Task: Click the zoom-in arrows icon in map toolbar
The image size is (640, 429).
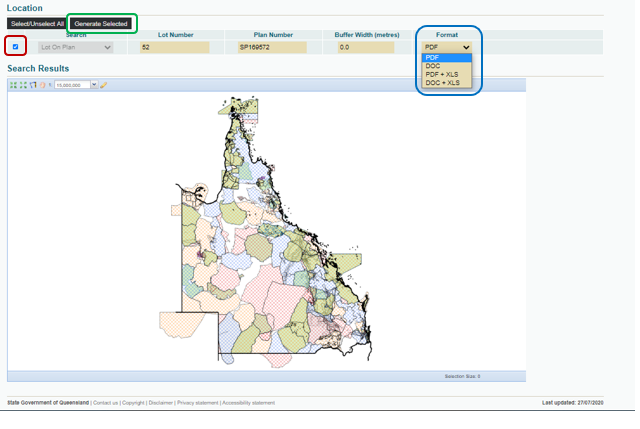Action: point(13,85)
